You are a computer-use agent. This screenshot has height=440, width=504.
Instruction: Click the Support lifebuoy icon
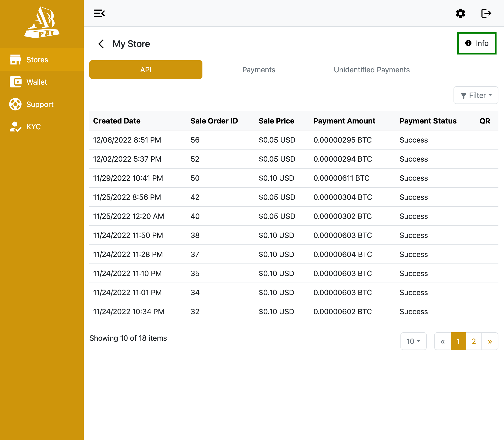click(x=15, y=104)
